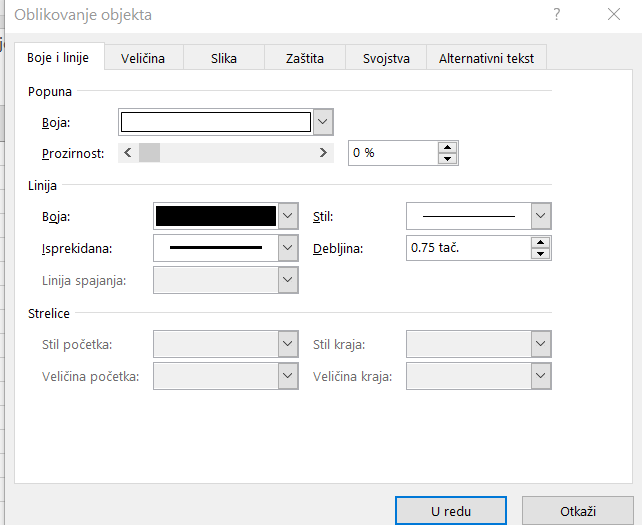642x525 pixels.
Task: Open the Stil line style dropdown
Action: point(541,216)
